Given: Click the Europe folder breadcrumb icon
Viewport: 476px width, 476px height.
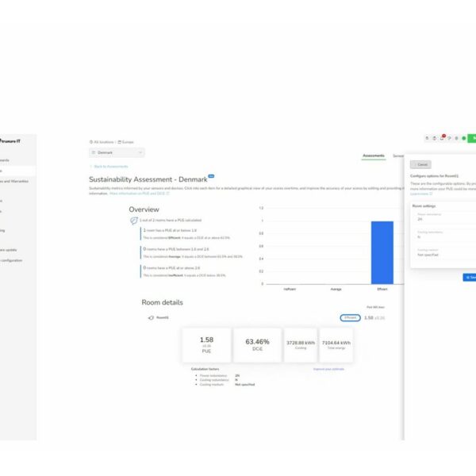Looking at the screenshot, I should [120, 142].
